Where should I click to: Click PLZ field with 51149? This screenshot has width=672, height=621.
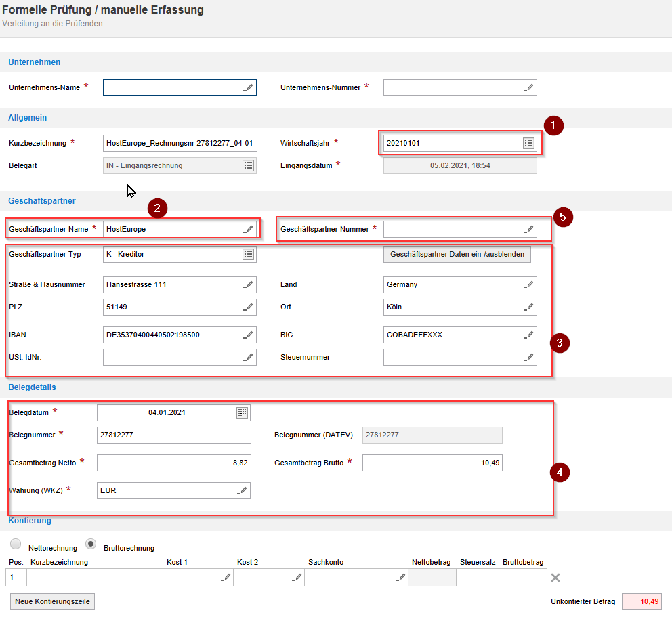click(x=180, y=307)
